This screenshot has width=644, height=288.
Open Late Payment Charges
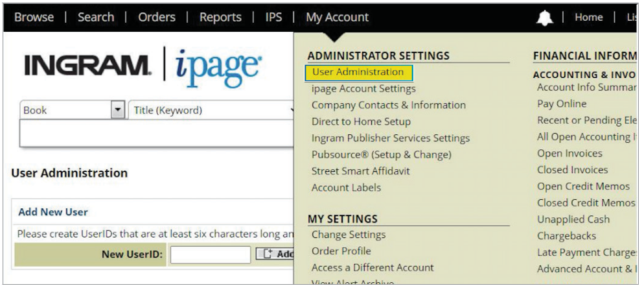click(x=586, y=252)
